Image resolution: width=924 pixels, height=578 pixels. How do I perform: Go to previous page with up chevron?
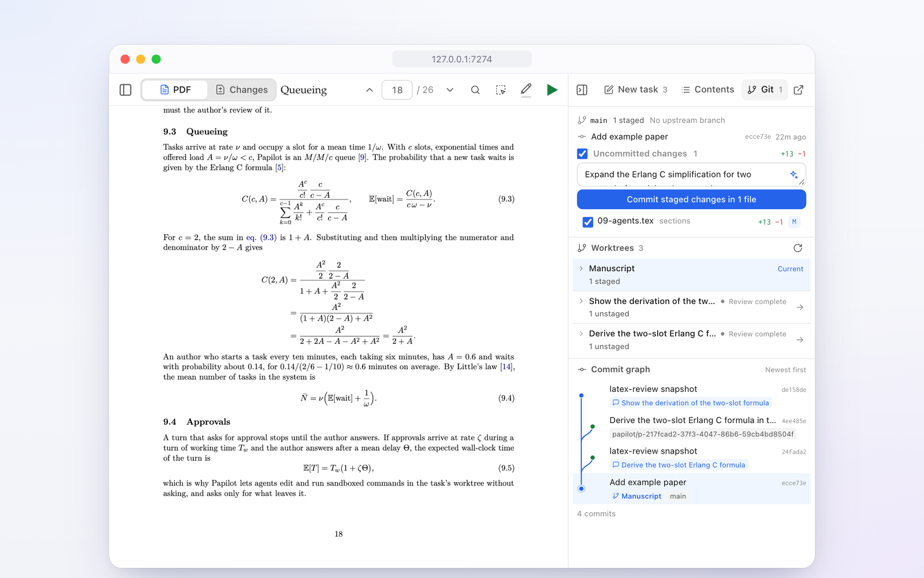(x=370, y=90)
